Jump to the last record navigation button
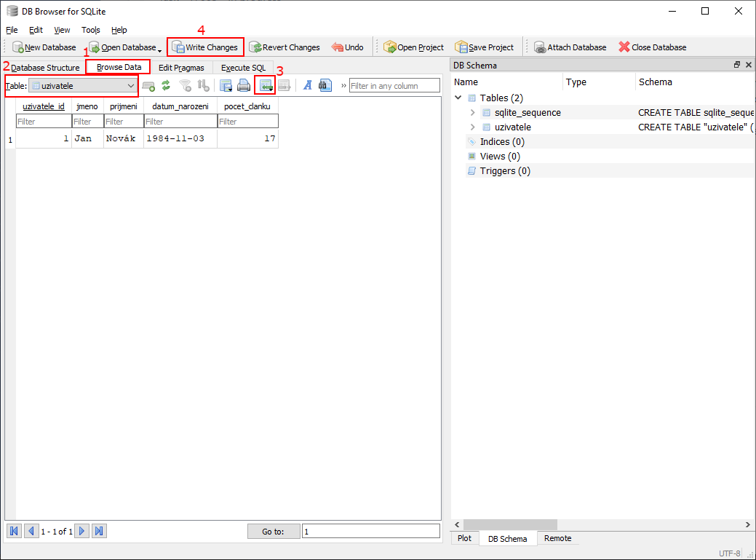 [x=99, y=531]
